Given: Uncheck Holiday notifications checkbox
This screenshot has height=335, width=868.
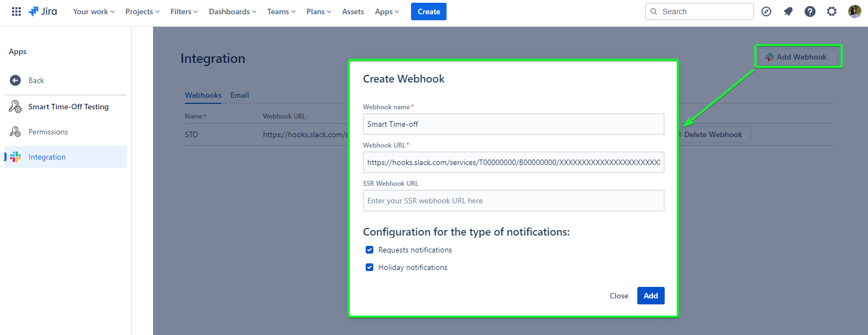Looking at the screenshot, I should click(x=370, y=267).
